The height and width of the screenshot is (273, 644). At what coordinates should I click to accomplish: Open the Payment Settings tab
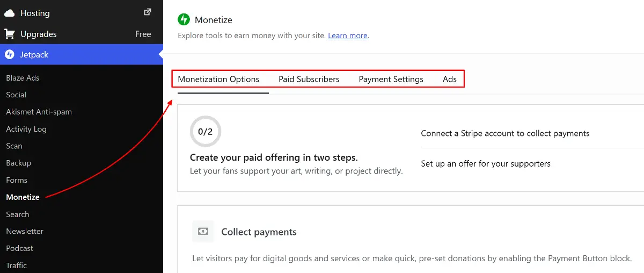point(391,79)
